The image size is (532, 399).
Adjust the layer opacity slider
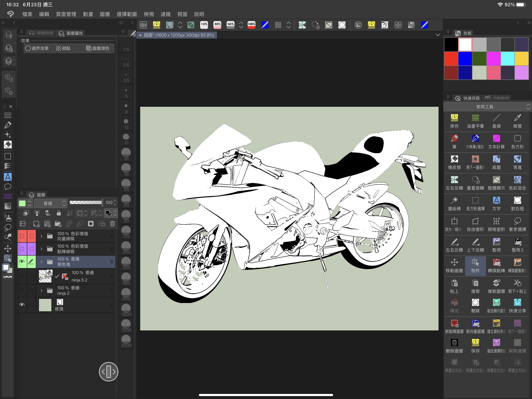[86, 203]
